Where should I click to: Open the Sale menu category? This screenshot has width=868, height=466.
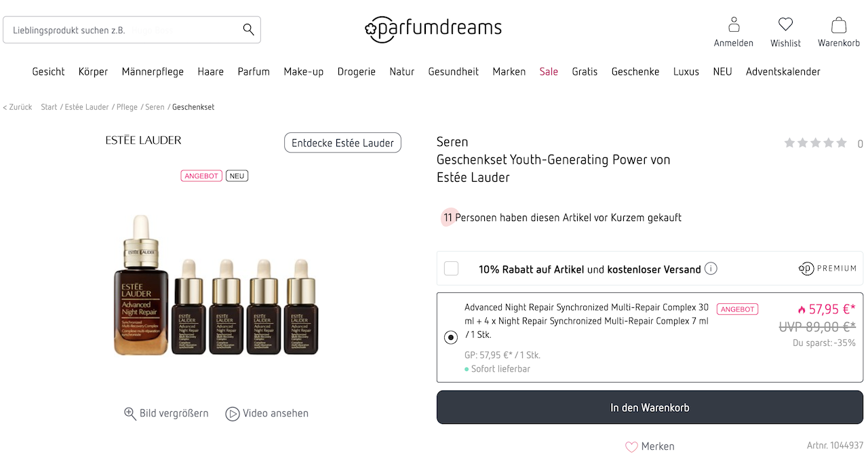tap(549, 71)
